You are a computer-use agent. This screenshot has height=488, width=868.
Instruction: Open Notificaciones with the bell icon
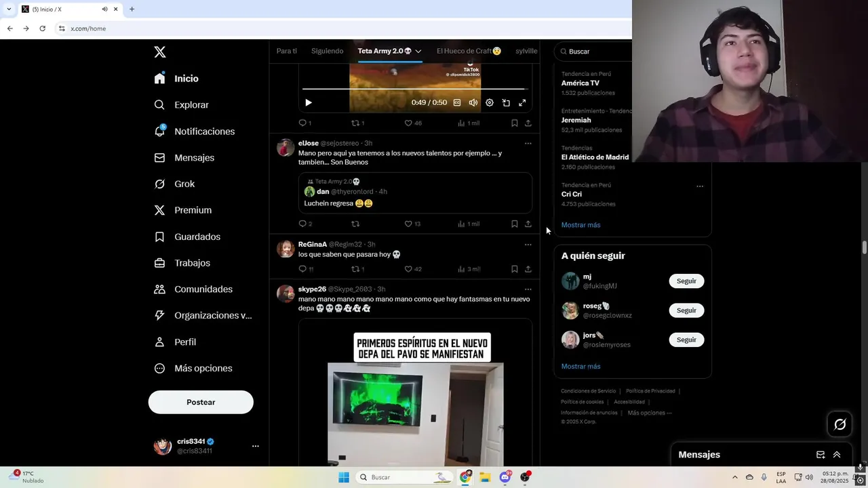click(194, 131)
